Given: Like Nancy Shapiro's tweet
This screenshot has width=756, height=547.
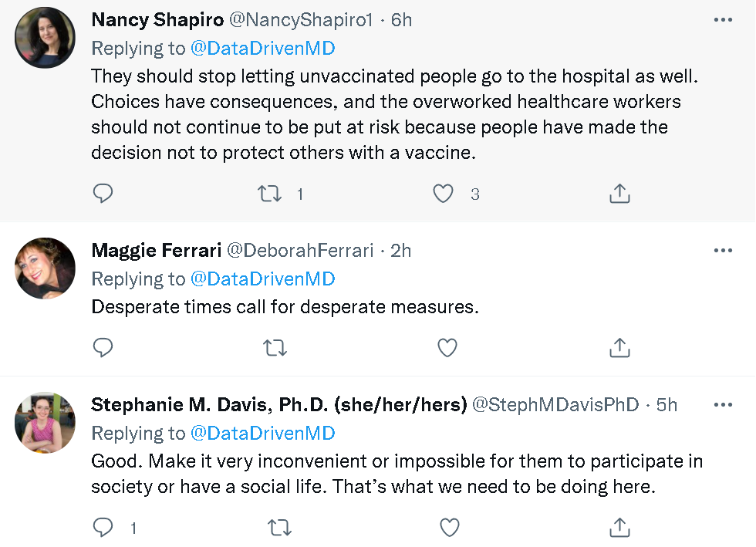Looking at the screenshot, I should point(443,194).
